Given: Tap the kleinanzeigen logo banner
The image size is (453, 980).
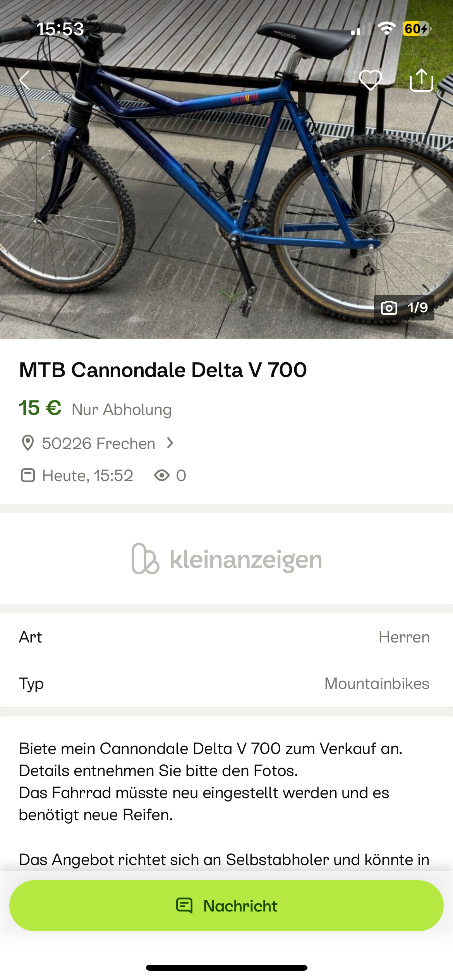Looking at the screenshot, I should 226,559.
